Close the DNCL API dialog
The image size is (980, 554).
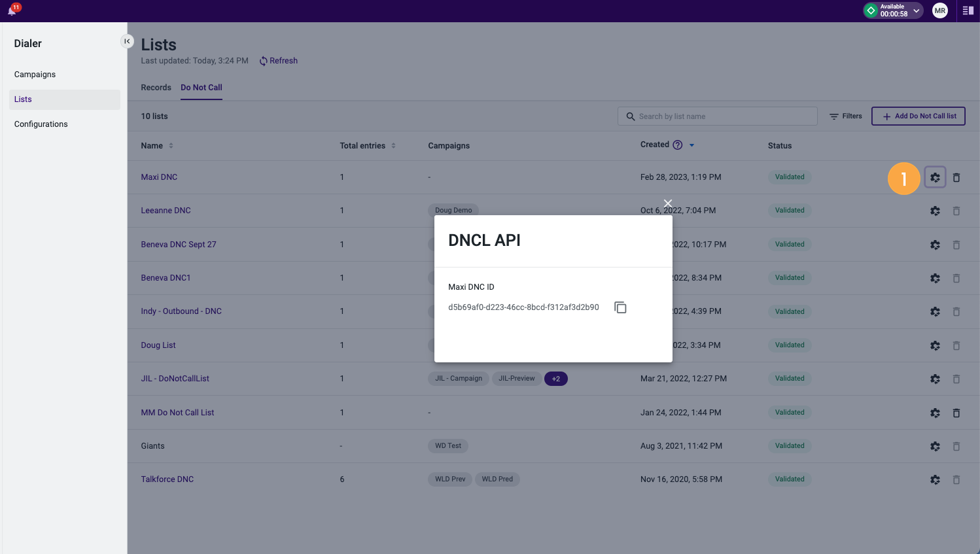tap(667, 203)
